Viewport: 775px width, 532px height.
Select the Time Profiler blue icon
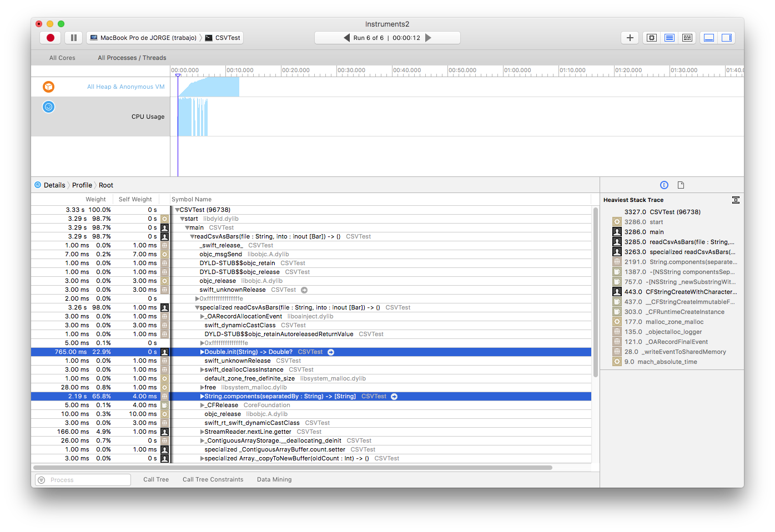click(x=49, y=107)
